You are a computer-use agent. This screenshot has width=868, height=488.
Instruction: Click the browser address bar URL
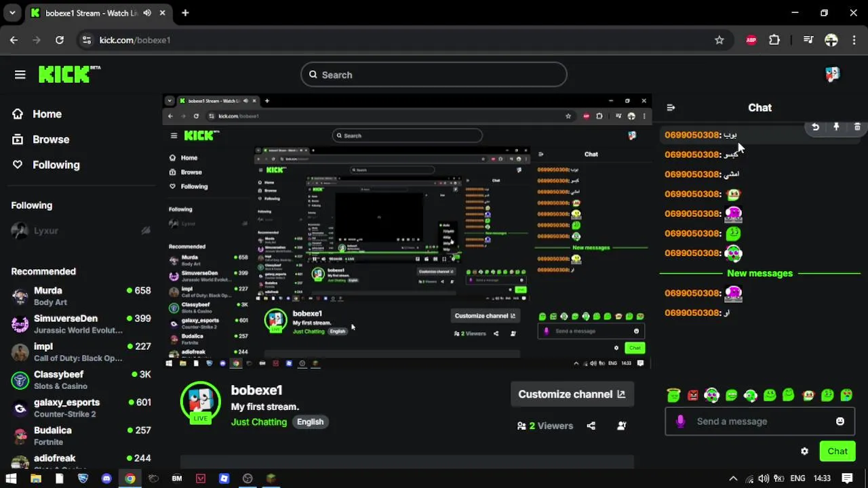135,40
